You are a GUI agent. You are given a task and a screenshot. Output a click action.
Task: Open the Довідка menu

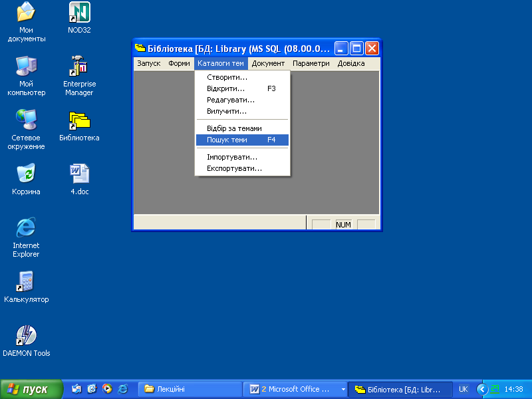[351, 63]
